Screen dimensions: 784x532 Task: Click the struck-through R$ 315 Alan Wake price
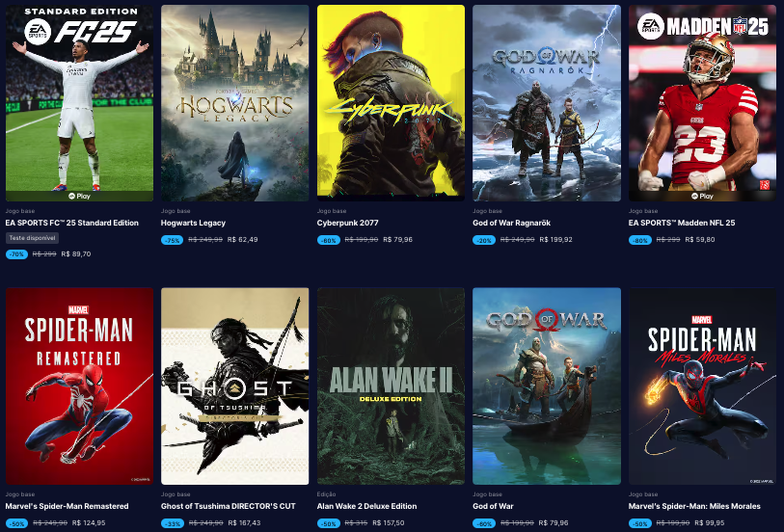(356, 523)
